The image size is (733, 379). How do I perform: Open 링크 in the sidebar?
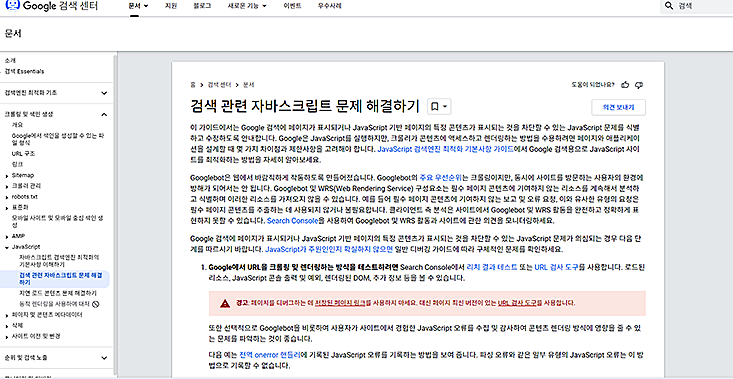pyautogui.click(x=17, y=164)
